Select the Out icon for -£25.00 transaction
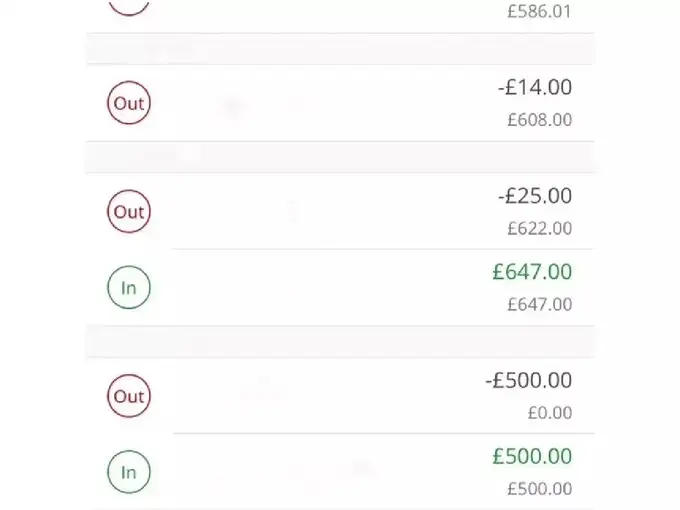680x510 pixels. tap(129, 211)
